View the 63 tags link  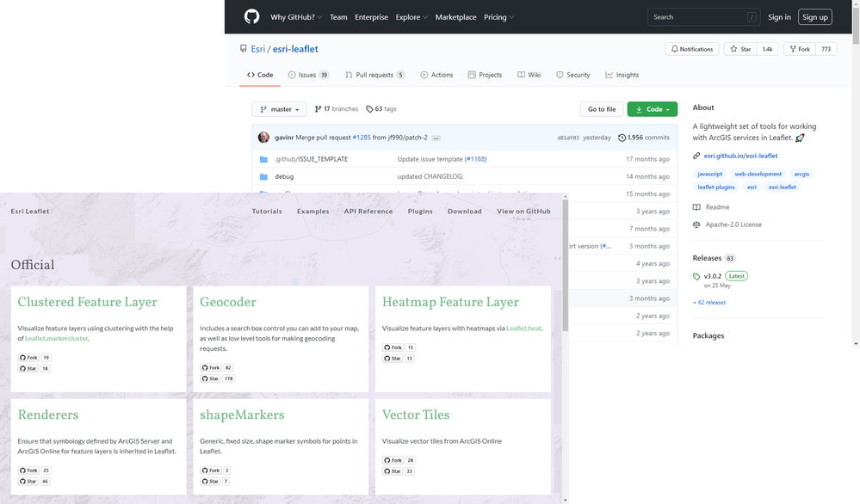tap(381, 109)
